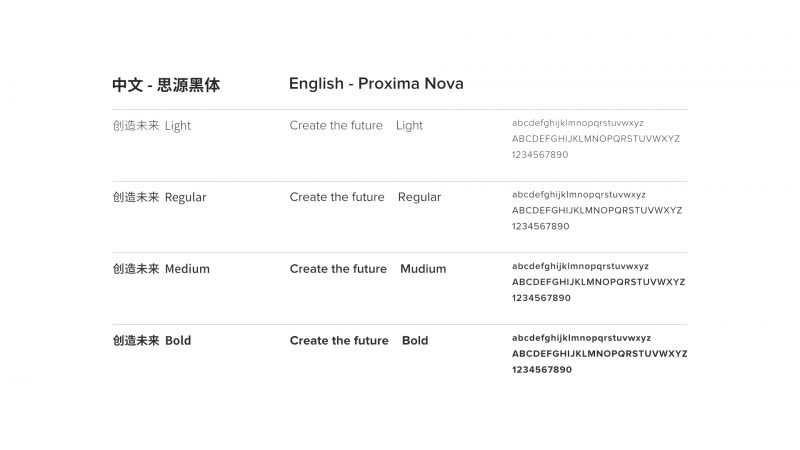The width and height of the screenshot is (800, 450).
Task: Click the Medium weight 'Create the future' text
Action: 338,269
